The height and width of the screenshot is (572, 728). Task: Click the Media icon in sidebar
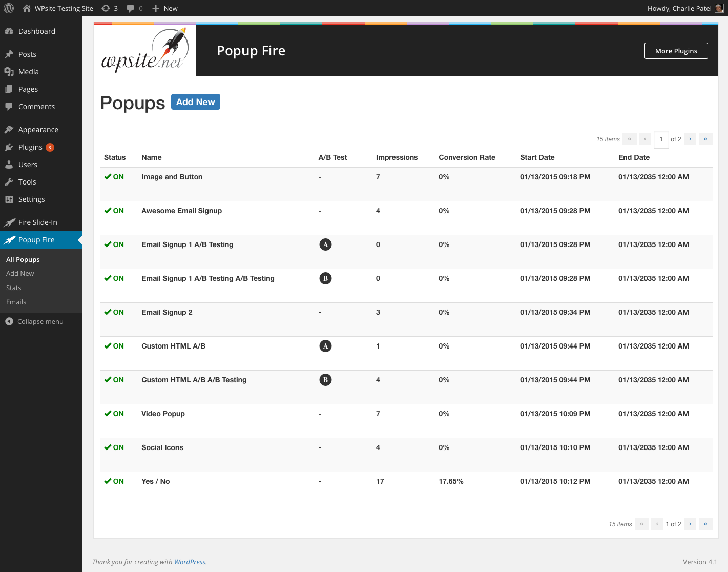pos(9,72)
